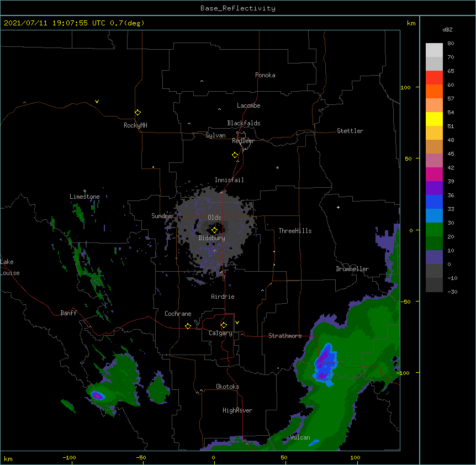Image resolution: width=476 pixels, height=465 pixels.
Task: Click the Blackfalds label
Action: coord(244,123)
